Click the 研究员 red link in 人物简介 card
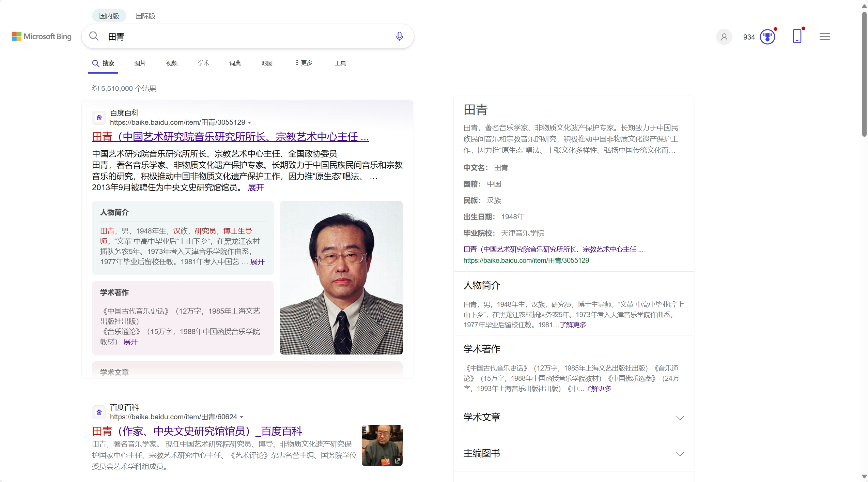 205,231
